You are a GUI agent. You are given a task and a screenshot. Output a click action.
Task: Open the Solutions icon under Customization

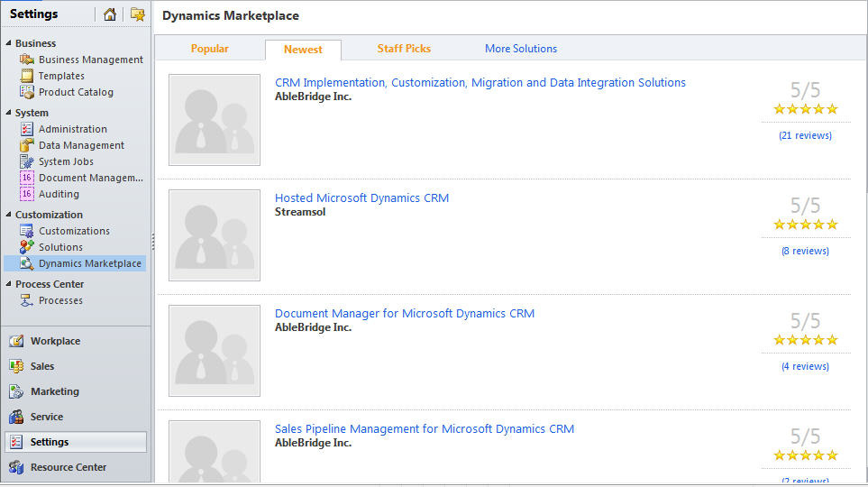pyautogui.click(x=27, y=247)
